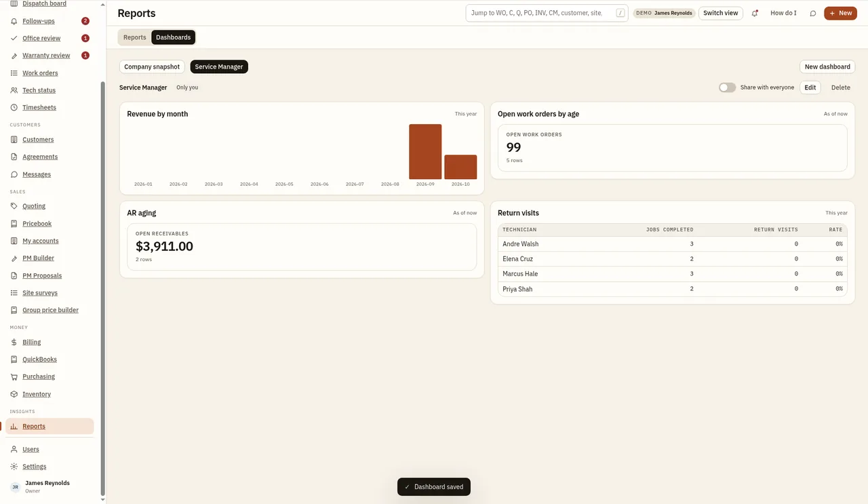Open QuickBooks in the sidebar

click(39, 360)
